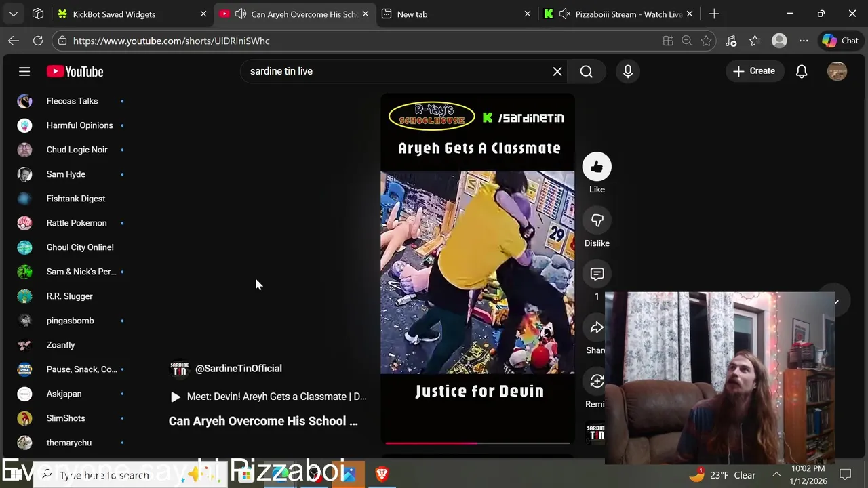Open the browser Favorites list
This screenshot has height=488, width=868.
(x=755, y=41)
